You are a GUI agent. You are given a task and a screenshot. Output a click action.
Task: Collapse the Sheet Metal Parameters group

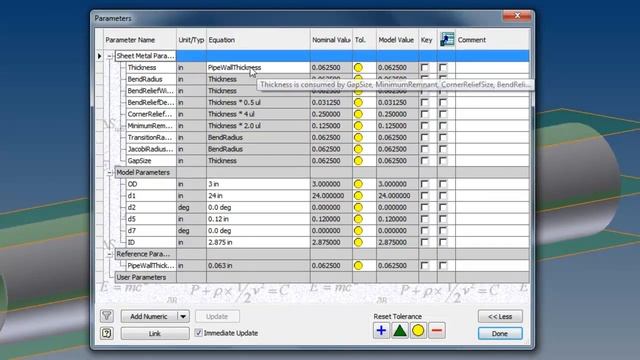tap(109, 56)
